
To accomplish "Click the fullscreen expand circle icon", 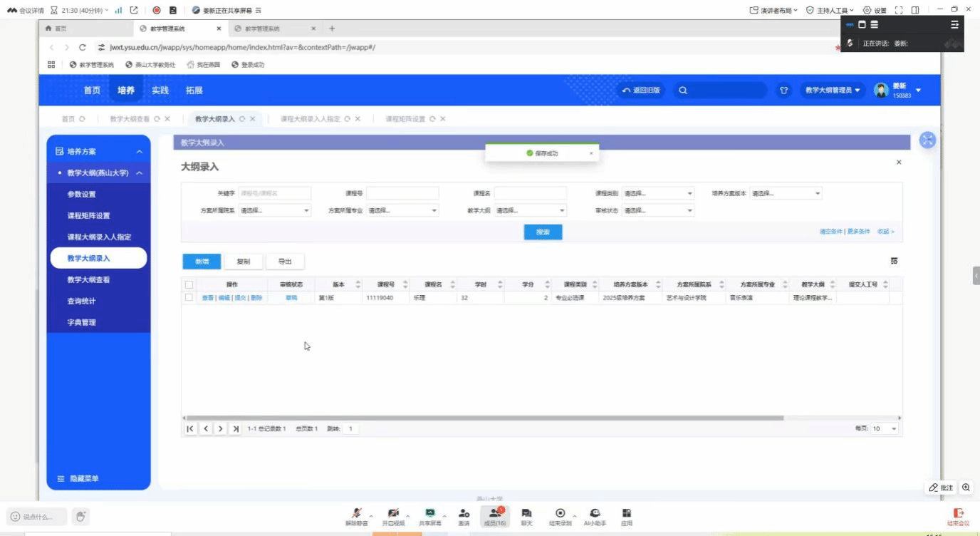I will [927, 140].
